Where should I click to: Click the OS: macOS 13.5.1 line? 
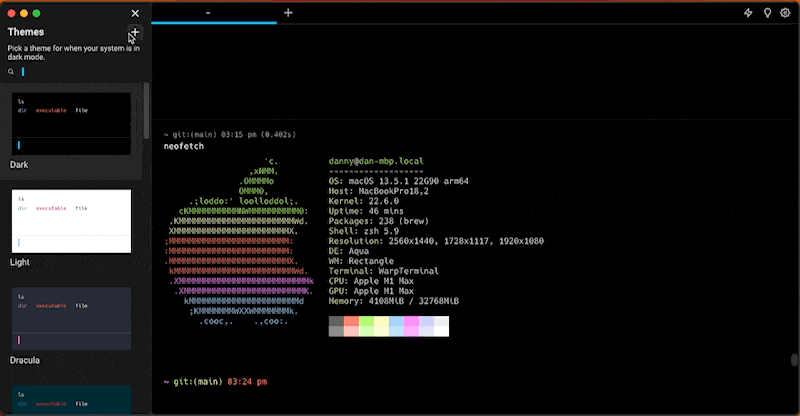coord(398,181)
